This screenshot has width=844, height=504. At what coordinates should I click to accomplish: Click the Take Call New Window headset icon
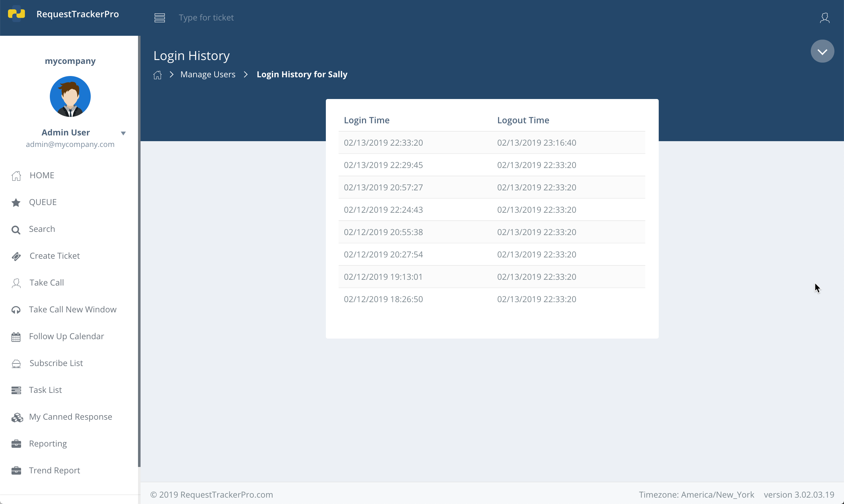click(16, 310)
